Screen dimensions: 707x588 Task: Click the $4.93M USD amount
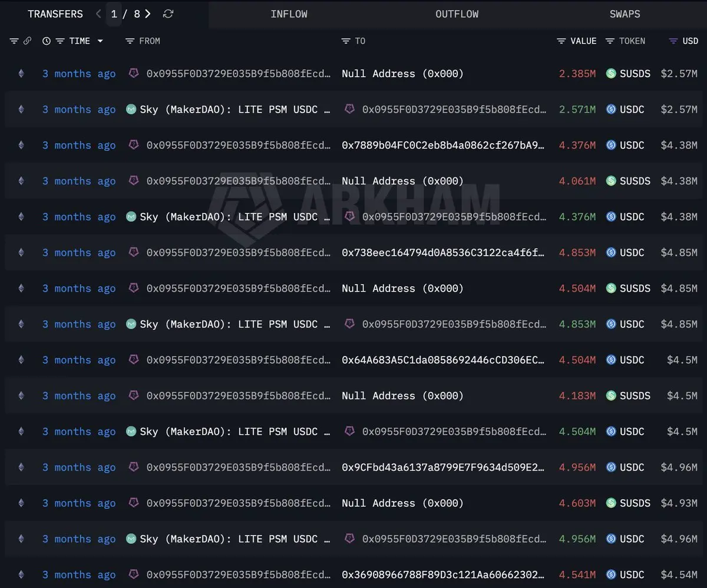coord(679,503)
